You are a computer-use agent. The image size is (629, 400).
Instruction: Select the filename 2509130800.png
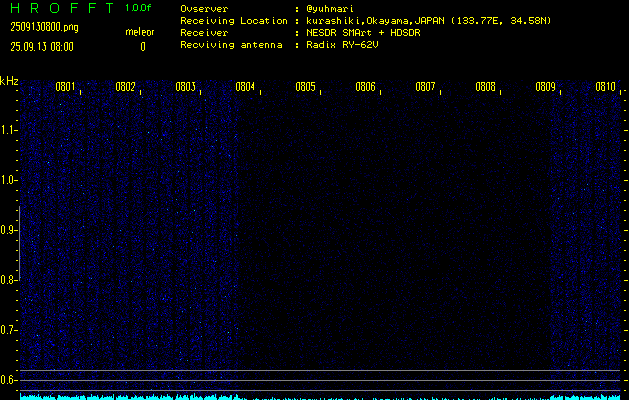pyautogui.click(x=45, y=27)
